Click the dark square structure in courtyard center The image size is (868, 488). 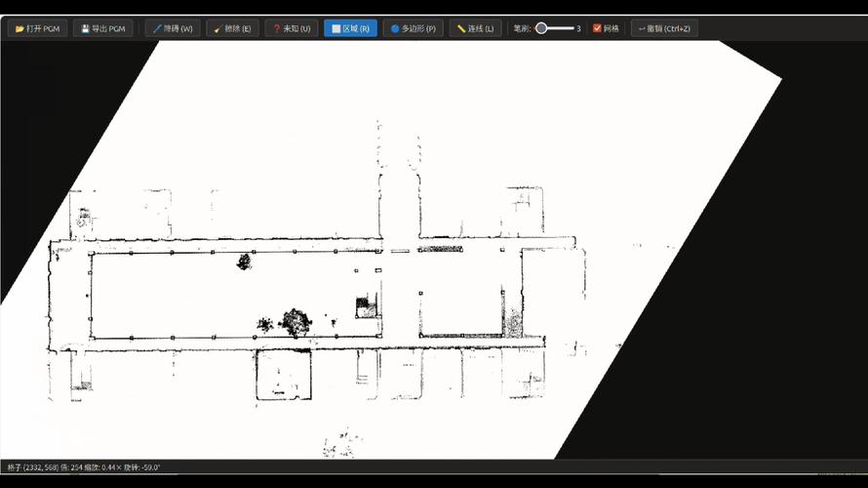(363, 305)
